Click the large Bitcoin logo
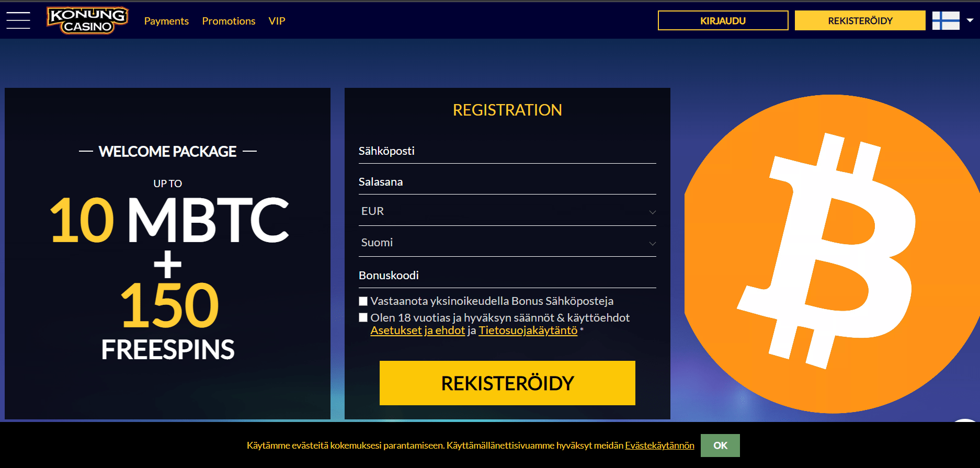The width and height of the screenshot is (980, 468). pos(831,254)
